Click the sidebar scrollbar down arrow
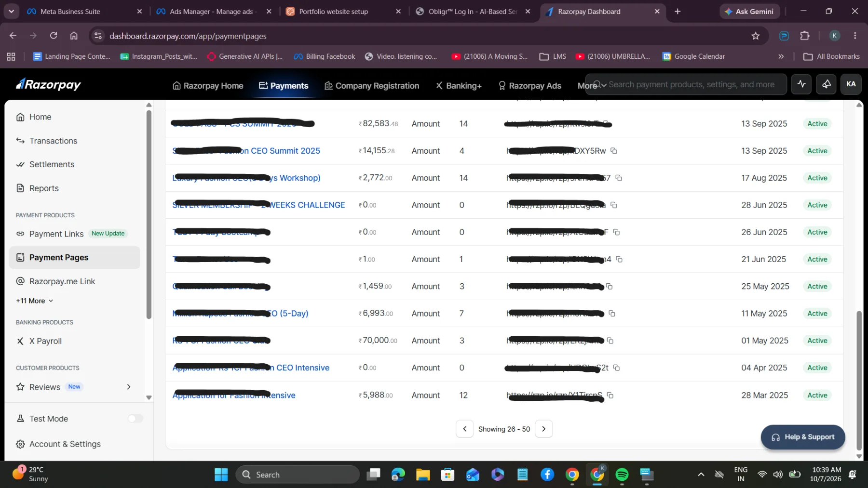Image resolution: width=868 pixels, height=488 pixels. (149, 397)
